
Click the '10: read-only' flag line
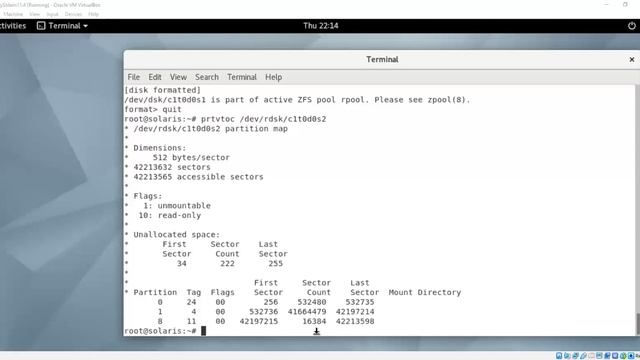[169, 216]
